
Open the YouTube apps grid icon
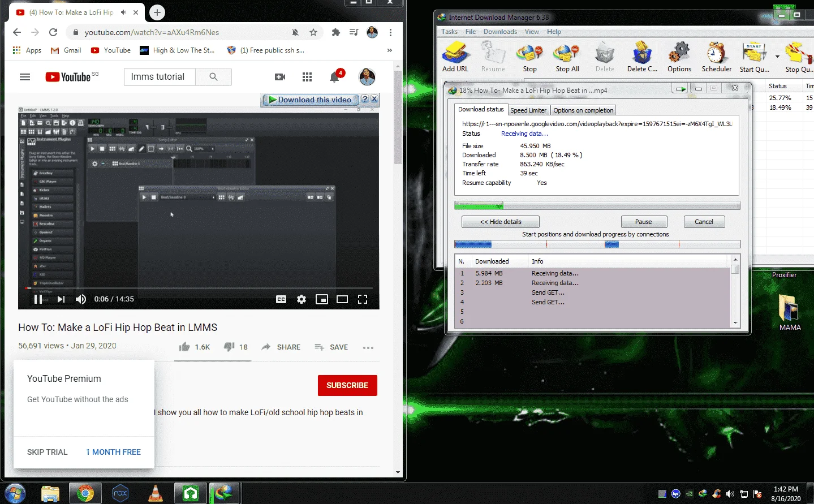[307, 77]
